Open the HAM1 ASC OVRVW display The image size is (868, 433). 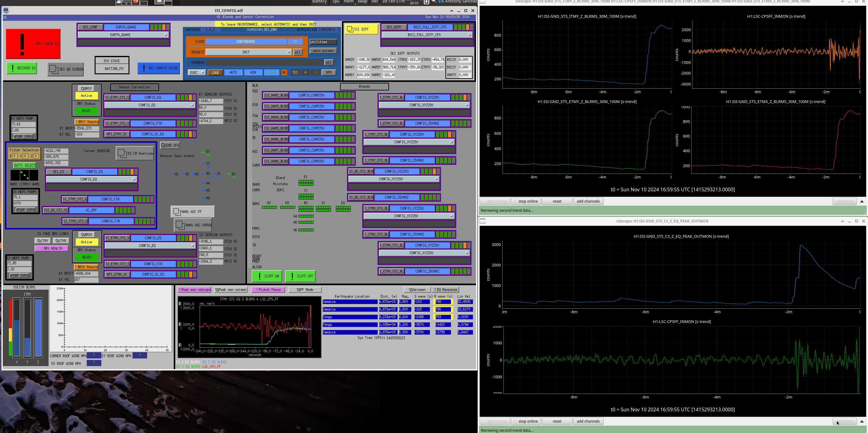(193, 225)
